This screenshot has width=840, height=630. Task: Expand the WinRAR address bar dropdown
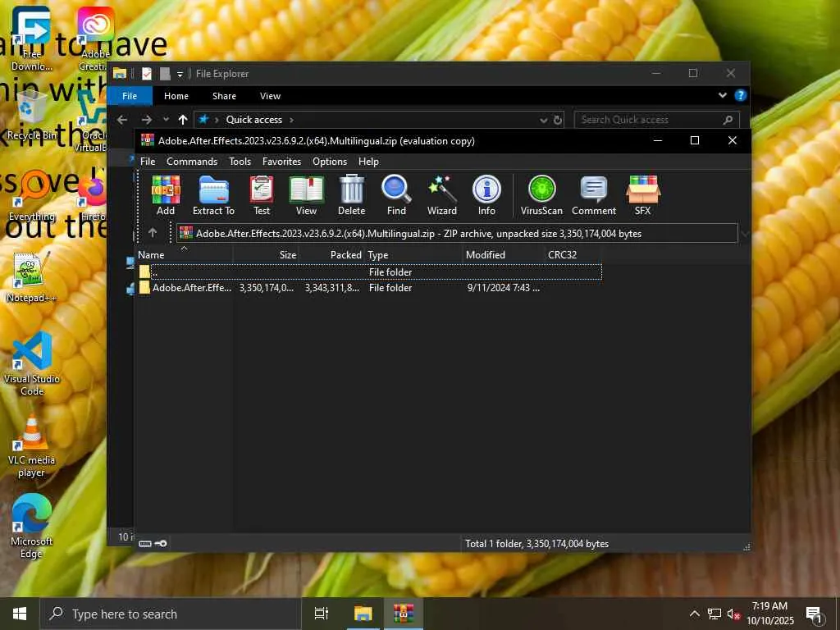(x=744, y=234)
